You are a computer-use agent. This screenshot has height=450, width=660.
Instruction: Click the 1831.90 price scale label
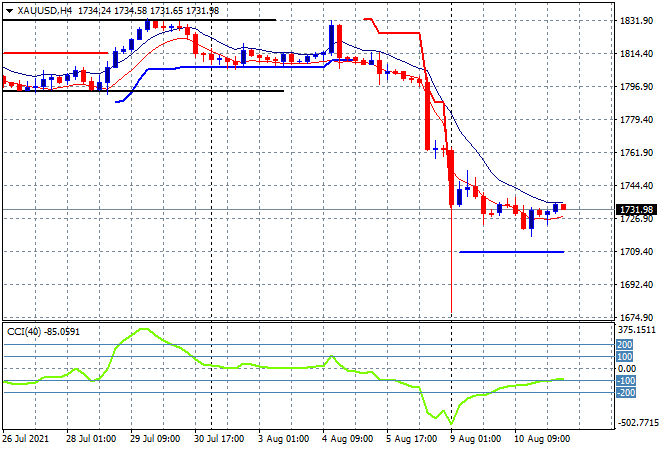[636, 21]
